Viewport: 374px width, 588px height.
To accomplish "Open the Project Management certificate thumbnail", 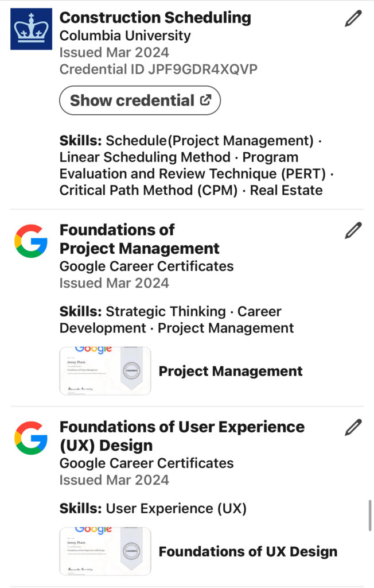I will pyautogui.click(x=106, y=371).
